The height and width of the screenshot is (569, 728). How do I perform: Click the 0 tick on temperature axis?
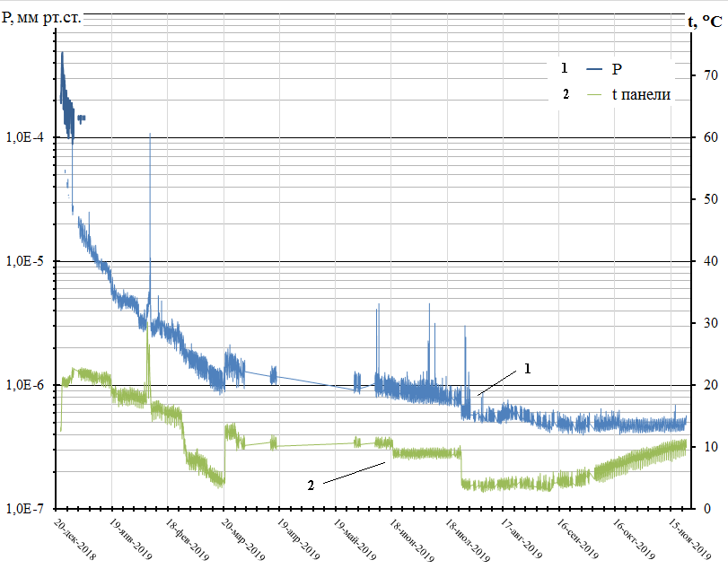click(706, 508)
